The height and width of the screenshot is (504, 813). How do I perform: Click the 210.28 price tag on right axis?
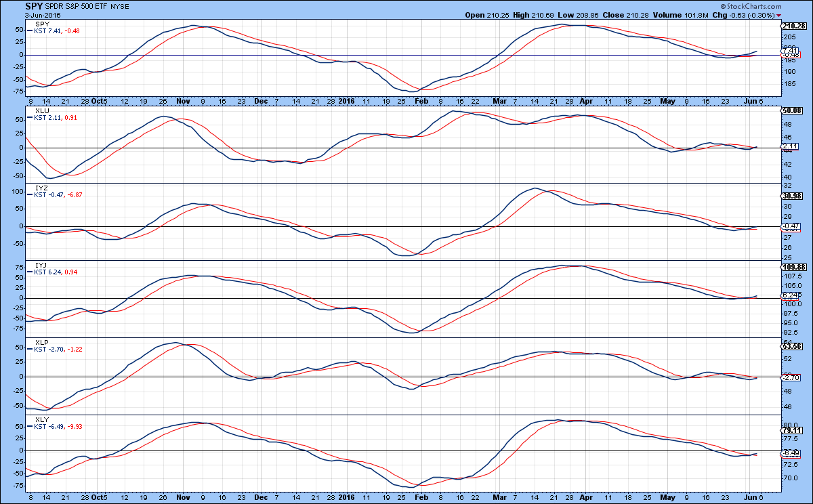coord(793,26)
